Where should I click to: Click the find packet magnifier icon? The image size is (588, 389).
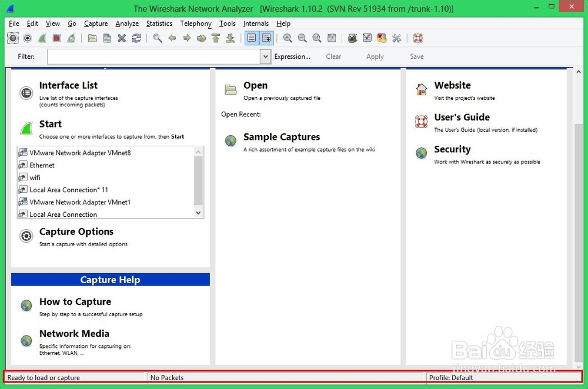point(158,38)
